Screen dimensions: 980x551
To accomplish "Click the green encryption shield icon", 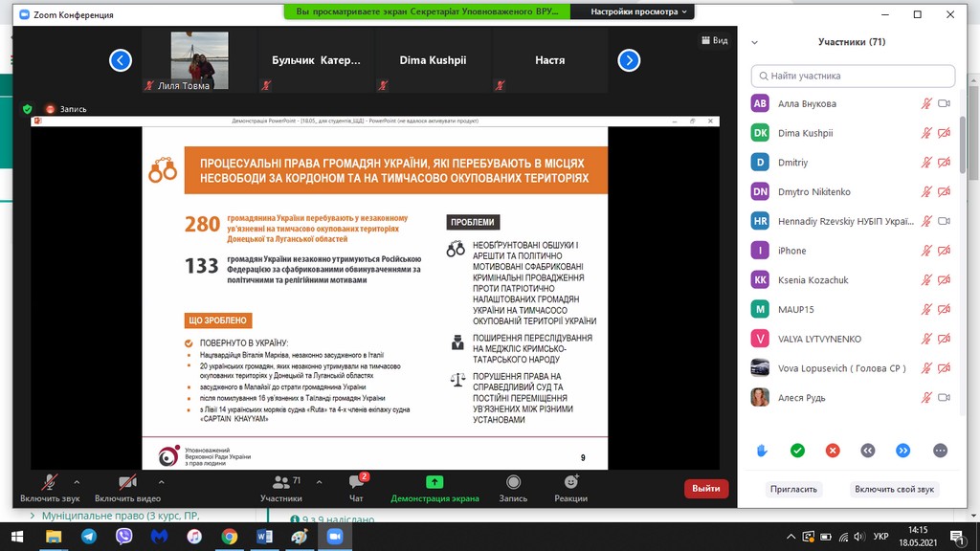I will (x=28, y=109).
